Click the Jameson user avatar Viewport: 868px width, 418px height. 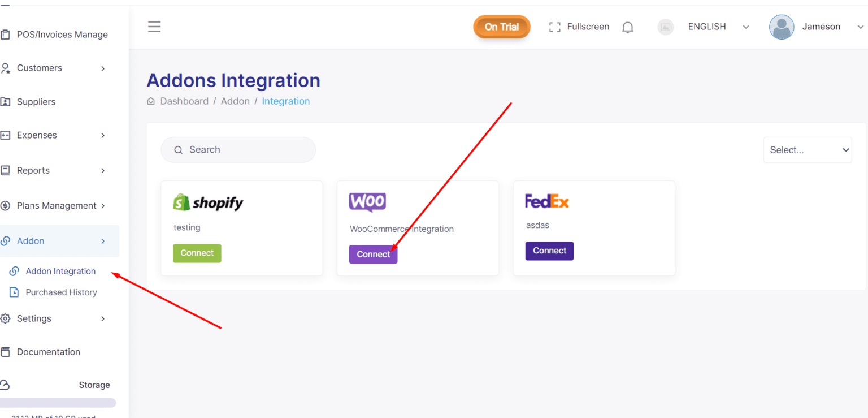782,27
